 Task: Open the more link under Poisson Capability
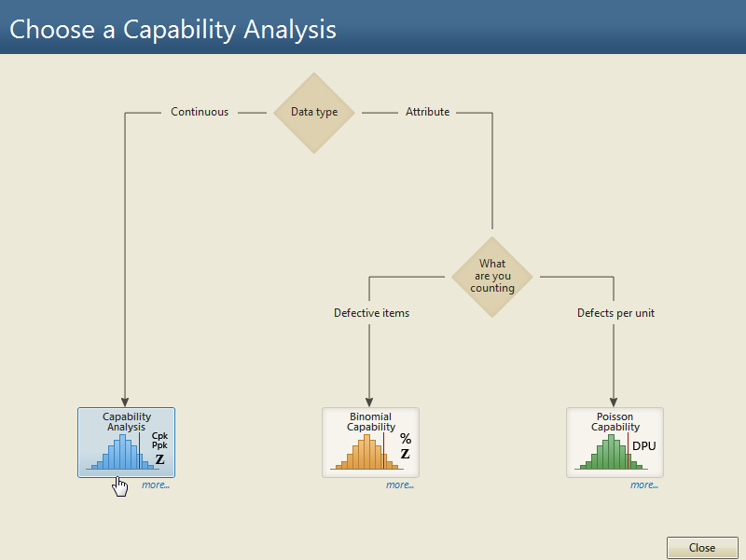point(644,485)
